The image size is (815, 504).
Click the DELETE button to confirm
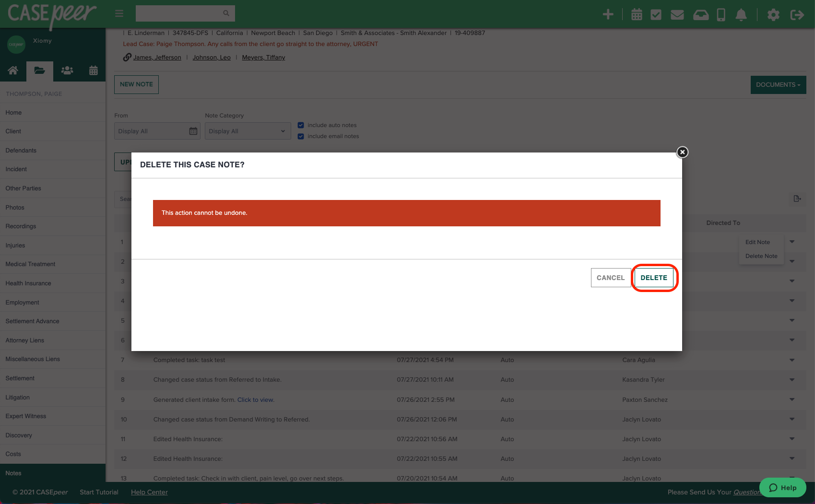pyautogui.click(x=654, y=278)
